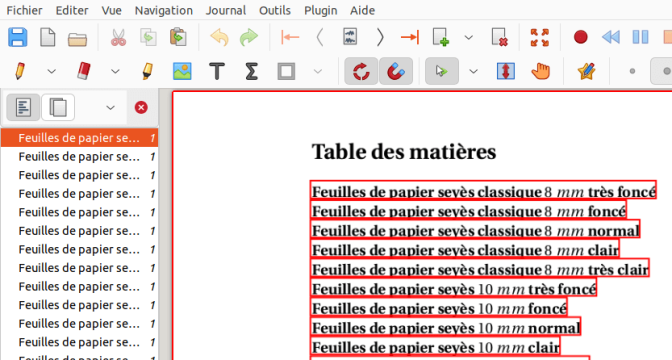Select the fine line thickness dot
672x360 pixels.
point(632,71)
